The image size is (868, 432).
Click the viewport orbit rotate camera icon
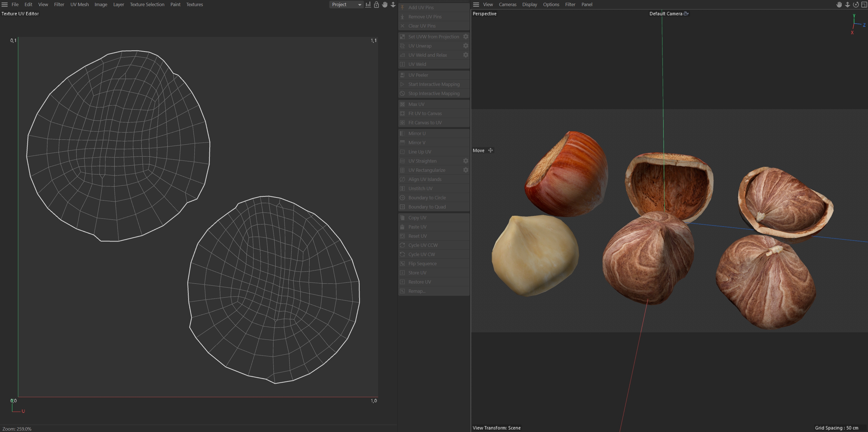(855, 5)
